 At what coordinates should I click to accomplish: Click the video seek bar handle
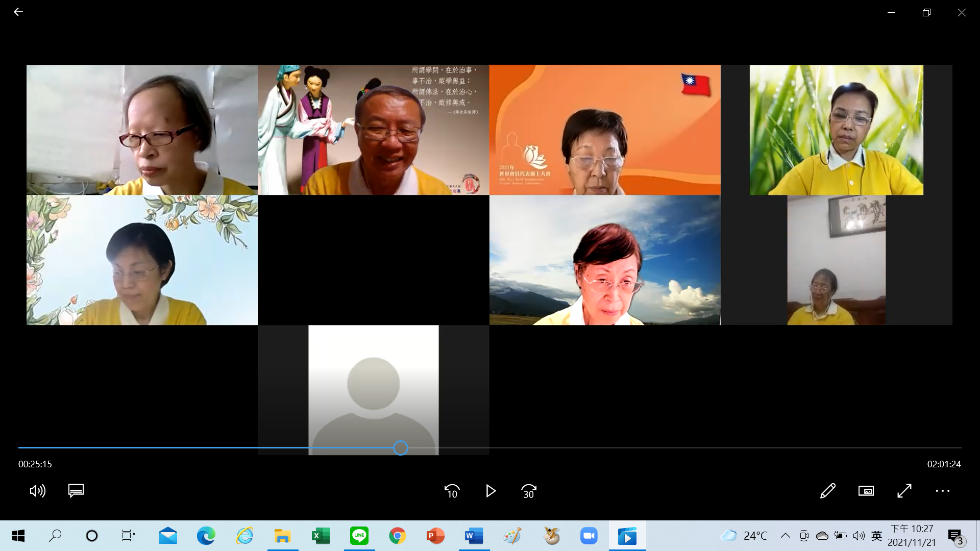click(x=401, y=448)
